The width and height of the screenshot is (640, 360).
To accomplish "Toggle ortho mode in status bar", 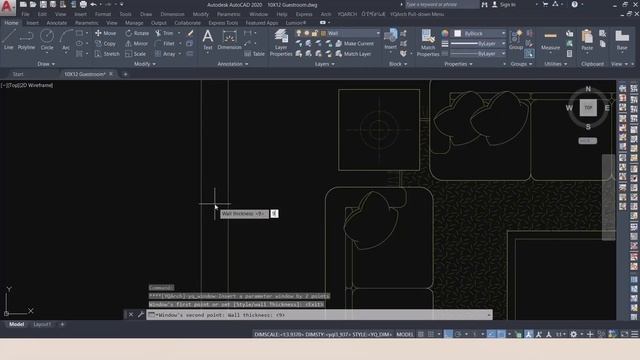I will point(448,334).
